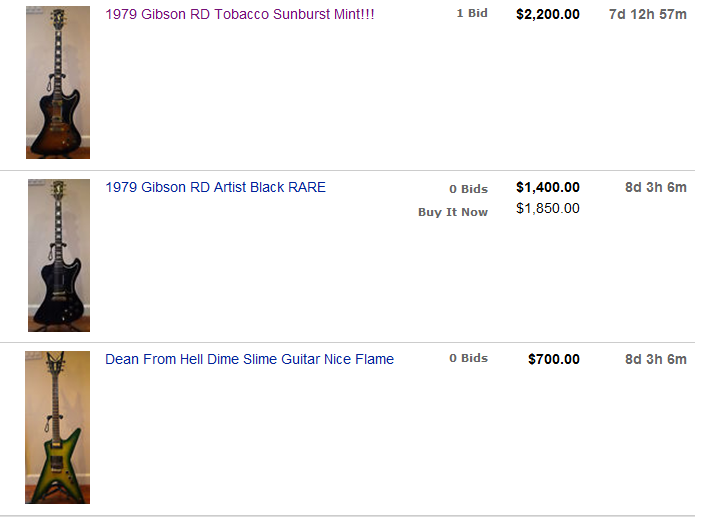This screenshot has width=704, height=517.
Task: Click '0 Bids' on the Dean guitar listing
Action: 468,358
